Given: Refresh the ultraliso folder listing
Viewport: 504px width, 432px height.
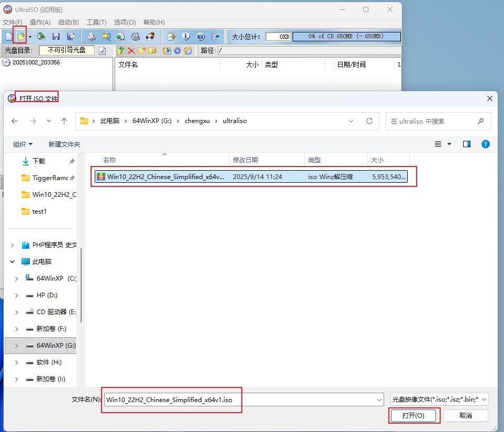Looking at the screenshot, I should click(369, 121).
